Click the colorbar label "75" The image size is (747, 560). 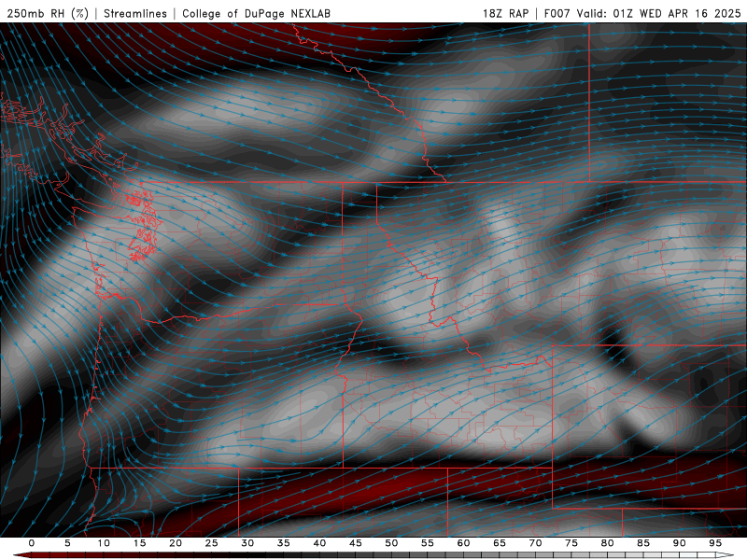[x=571, y=543]
